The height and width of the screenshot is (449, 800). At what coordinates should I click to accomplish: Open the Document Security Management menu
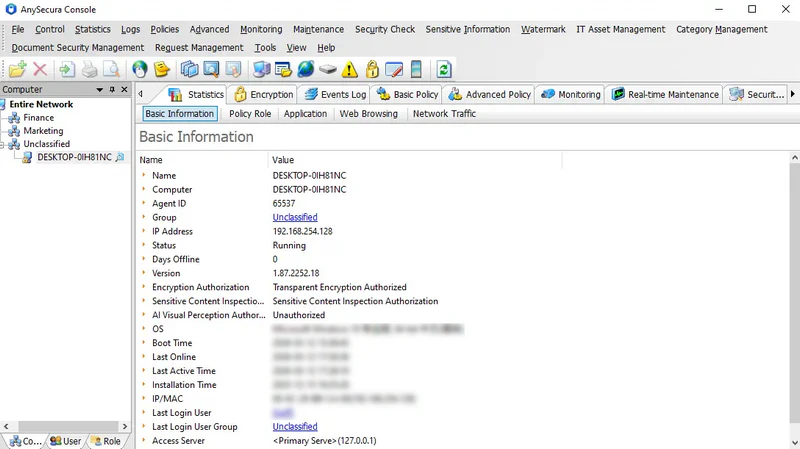(78, 47)
